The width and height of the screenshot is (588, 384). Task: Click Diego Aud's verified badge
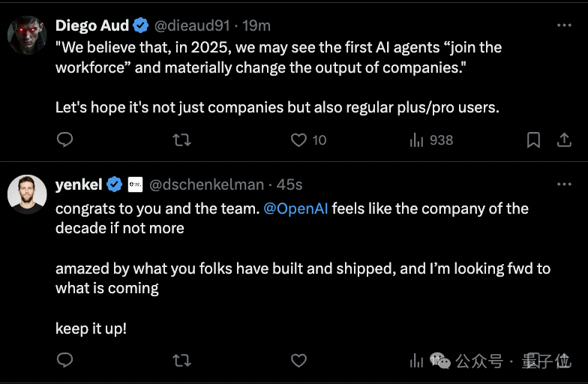tap(140, 25)
